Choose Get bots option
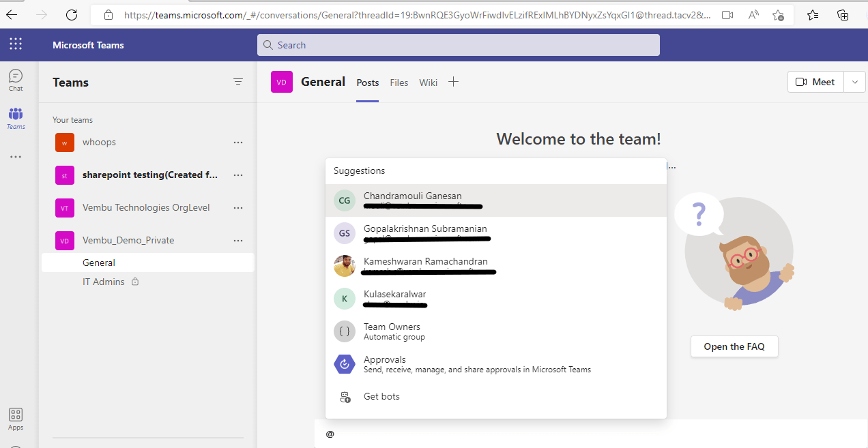The image size is (868, 448). pyautogui.click(x=496, y=397)
